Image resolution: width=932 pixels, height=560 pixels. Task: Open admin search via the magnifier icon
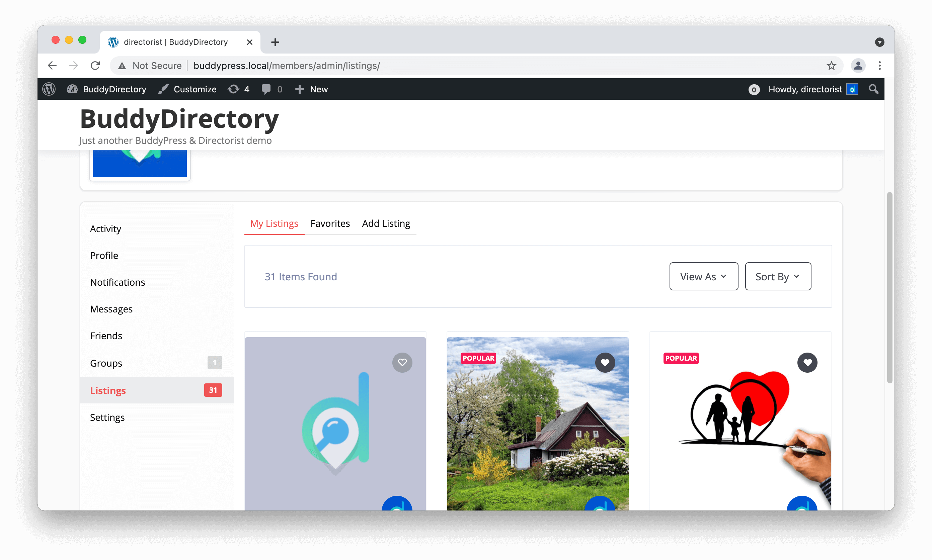[873, 89]
